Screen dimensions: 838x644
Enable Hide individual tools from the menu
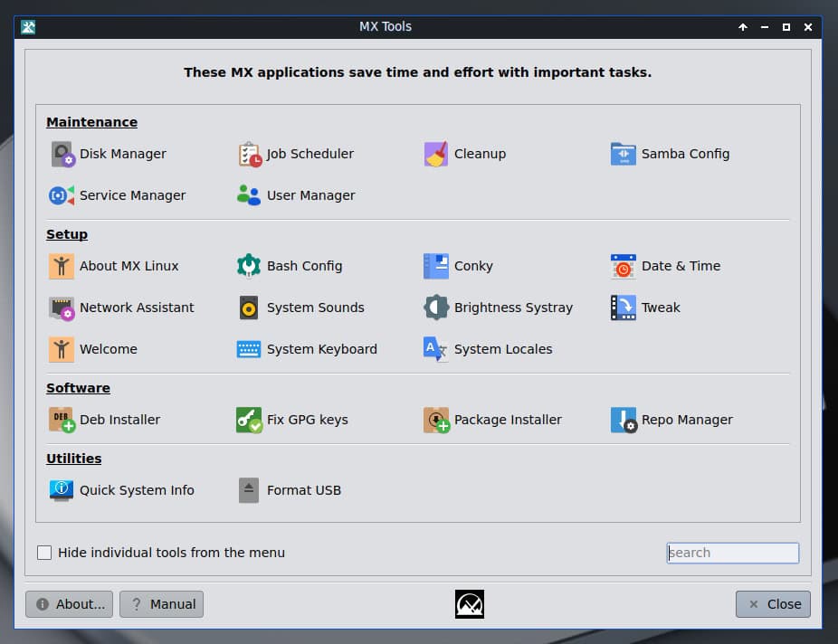tap(44, 553)
